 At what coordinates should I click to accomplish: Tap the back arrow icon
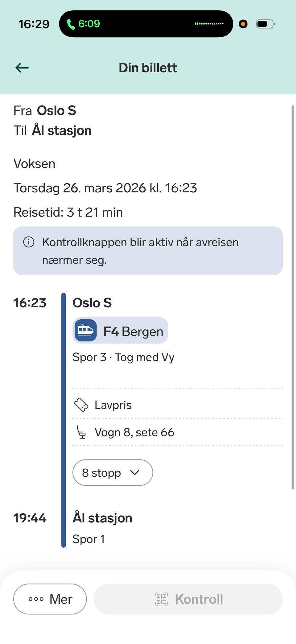coord(22,68)
